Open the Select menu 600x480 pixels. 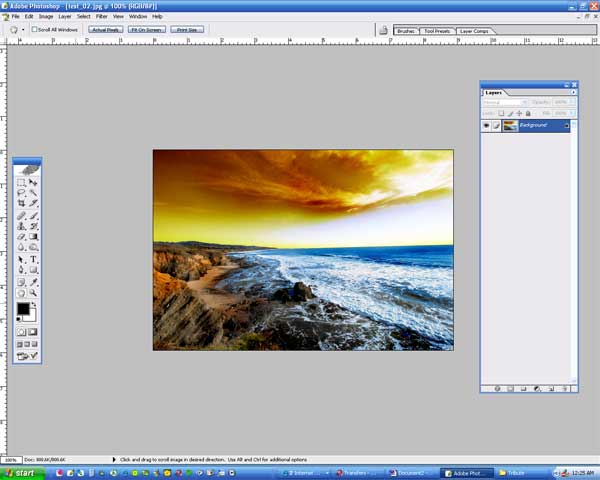(x=83, y=16)
